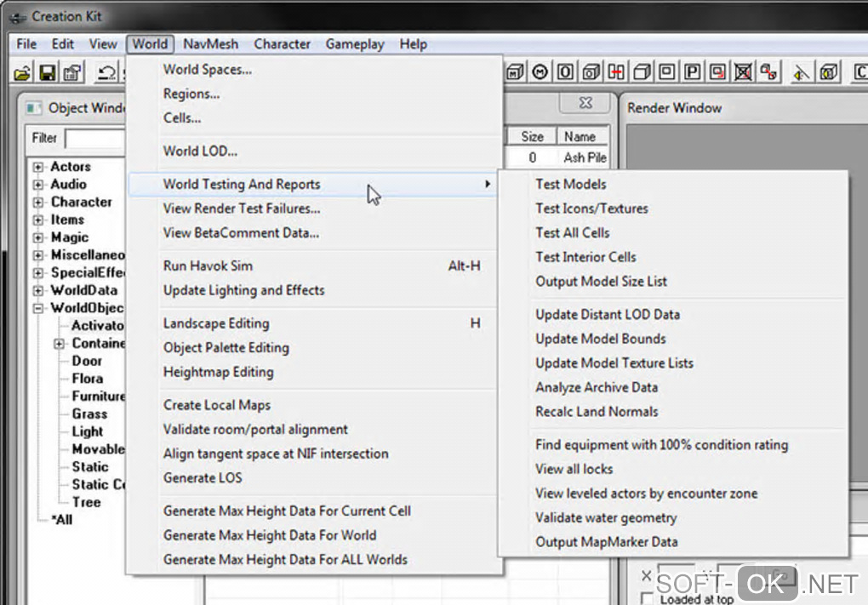Choose Test All Cells in the submenu
868x605 pixels.
point(673,233)
